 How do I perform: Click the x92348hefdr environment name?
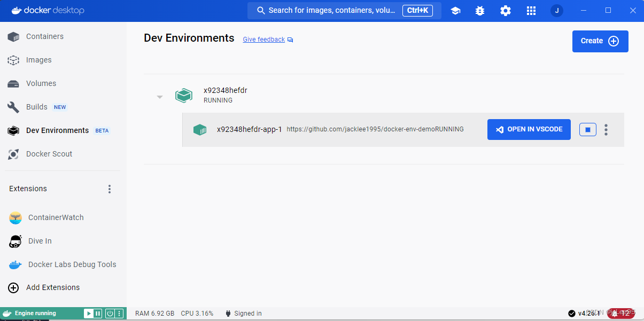pyautogui.click(x=225, y=90)
